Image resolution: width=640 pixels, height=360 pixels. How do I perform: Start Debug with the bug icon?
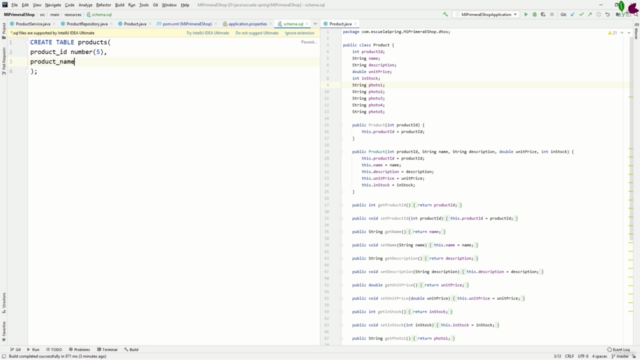tap(534, 15)
